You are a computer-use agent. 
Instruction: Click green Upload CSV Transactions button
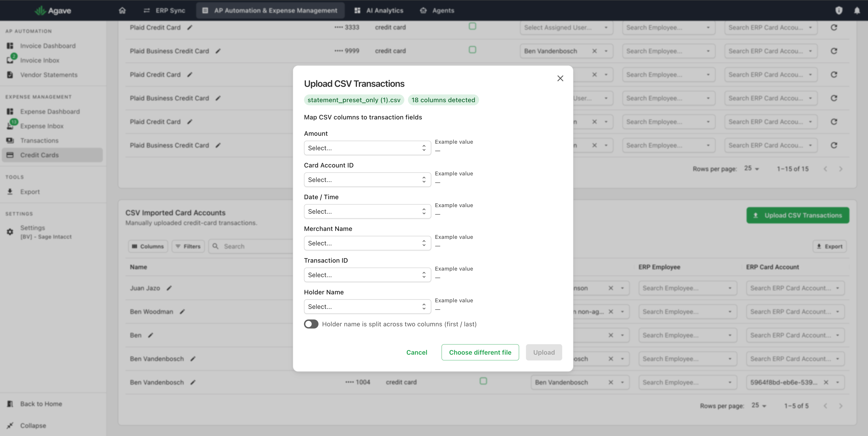798,216
